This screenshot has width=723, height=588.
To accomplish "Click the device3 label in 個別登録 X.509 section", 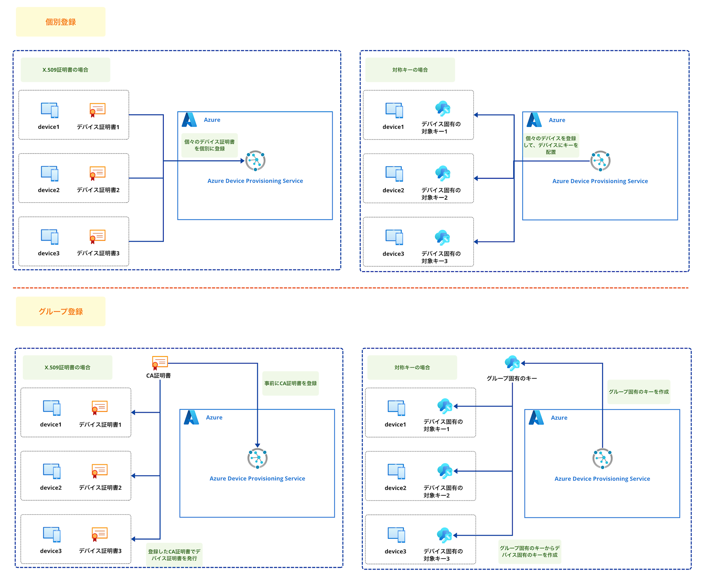I will click(x=48, y=253).
